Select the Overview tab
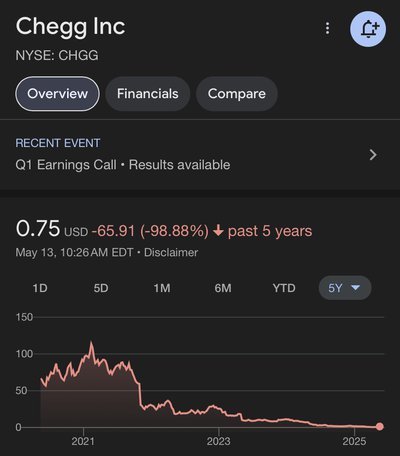This screenshot has width=400, height=456. [57, 94]
